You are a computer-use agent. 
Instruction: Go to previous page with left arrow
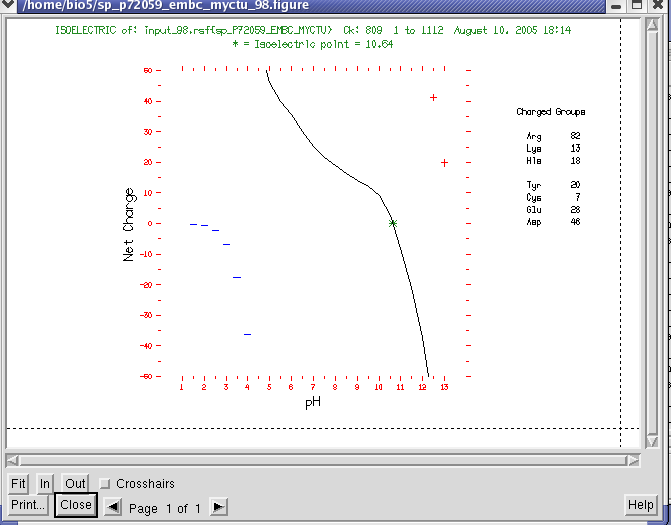tap(114, 507)
